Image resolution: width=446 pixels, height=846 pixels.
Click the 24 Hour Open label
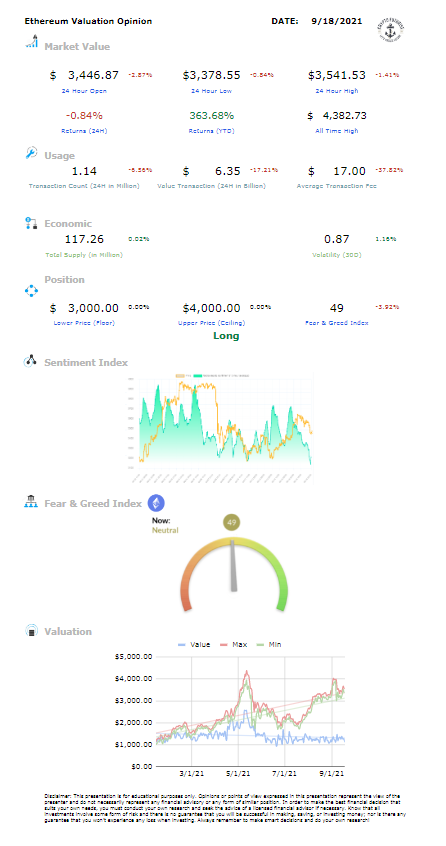tap(84, 91)
